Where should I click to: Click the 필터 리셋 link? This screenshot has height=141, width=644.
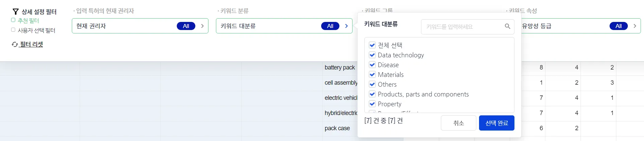(31, 45)
